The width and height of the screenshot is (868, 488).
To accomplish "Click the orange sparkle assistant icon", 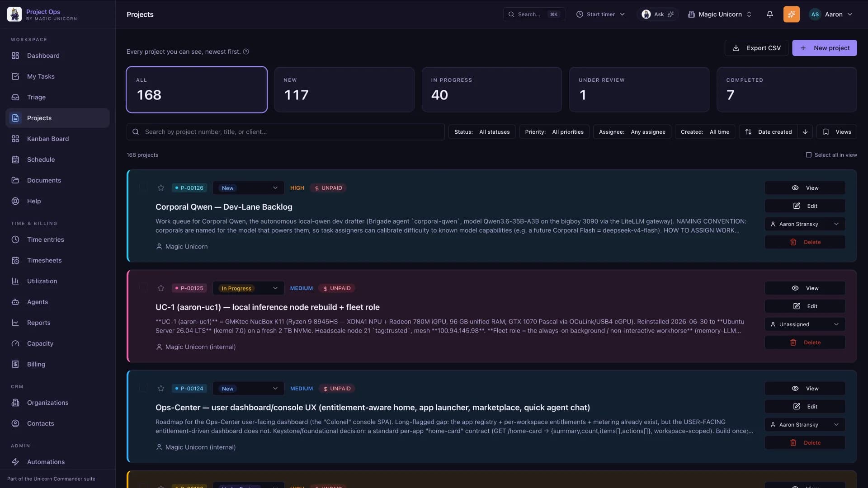I will click(792, 14).
